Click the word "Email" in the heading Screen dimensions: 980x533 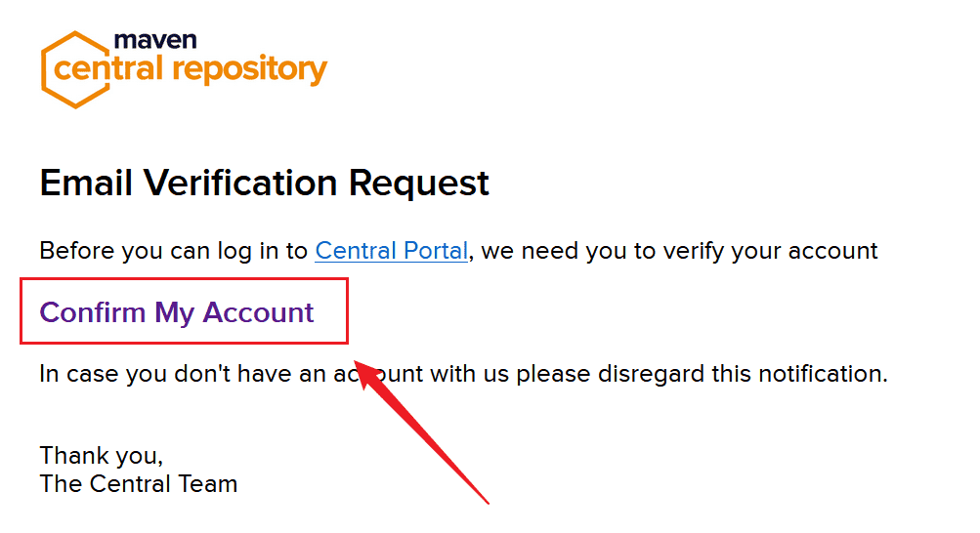point(86,183)
